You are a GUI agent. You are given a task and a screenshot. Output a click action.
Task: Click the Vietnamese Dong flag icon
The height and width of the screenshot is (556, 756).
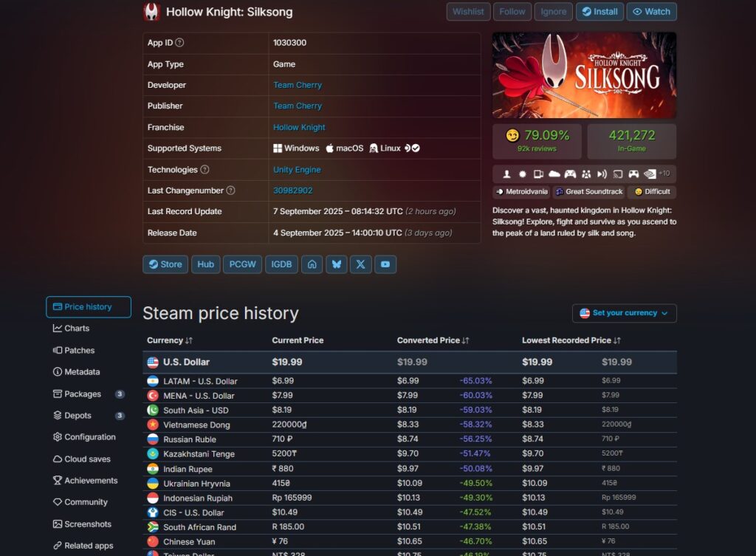click(x=153, y=425)
